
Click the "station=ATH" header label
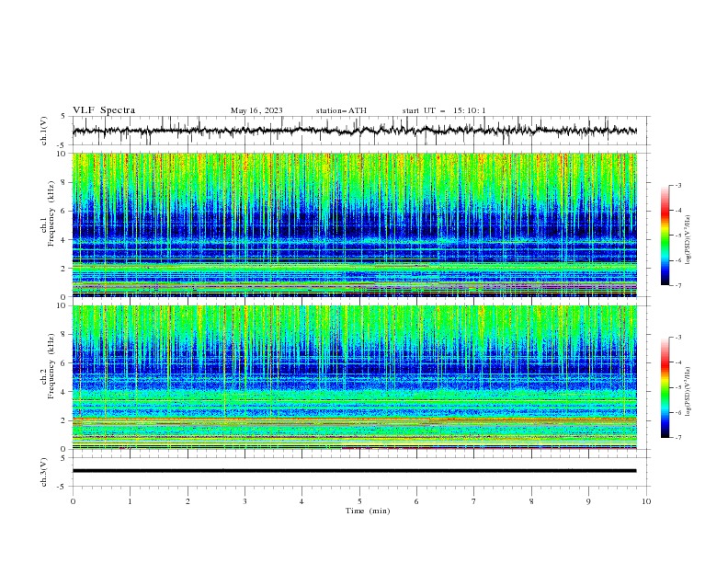click(341, 110)
